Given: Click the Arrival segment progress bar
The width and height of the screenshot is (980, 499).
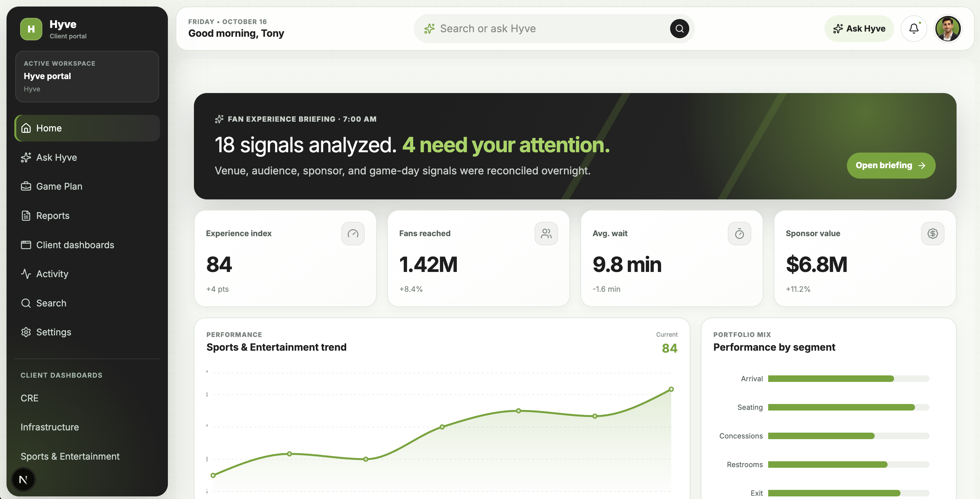Looking at the screenshot, I should (848, 379).
